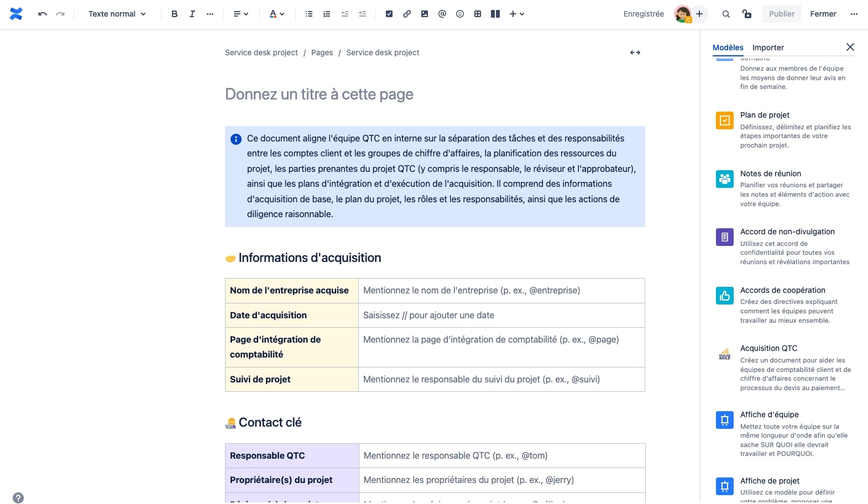Close the templates side panel

(x=850, y=47)
